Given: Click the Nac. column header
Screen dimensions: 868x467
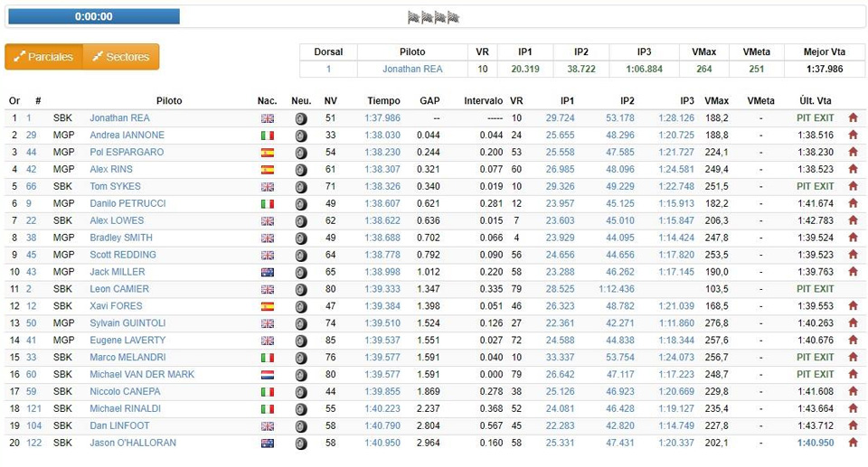Looking at the screenshot, I should coord(267,100).
